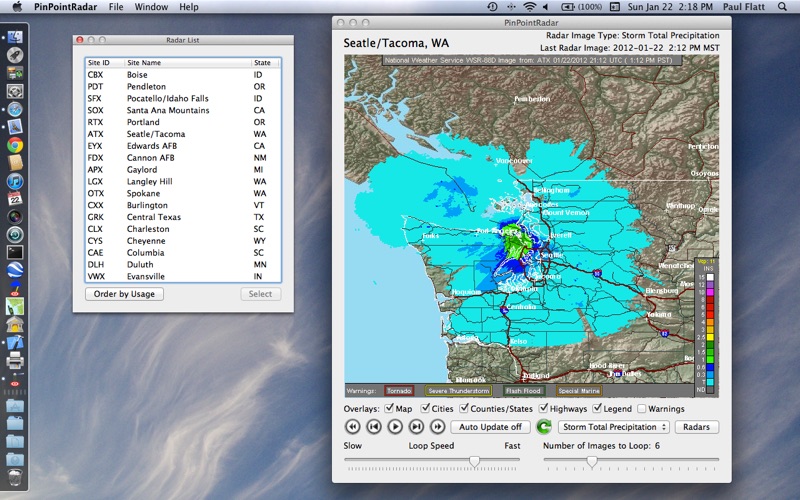Select the Evansville radar site row

click(x=183, y=276)
